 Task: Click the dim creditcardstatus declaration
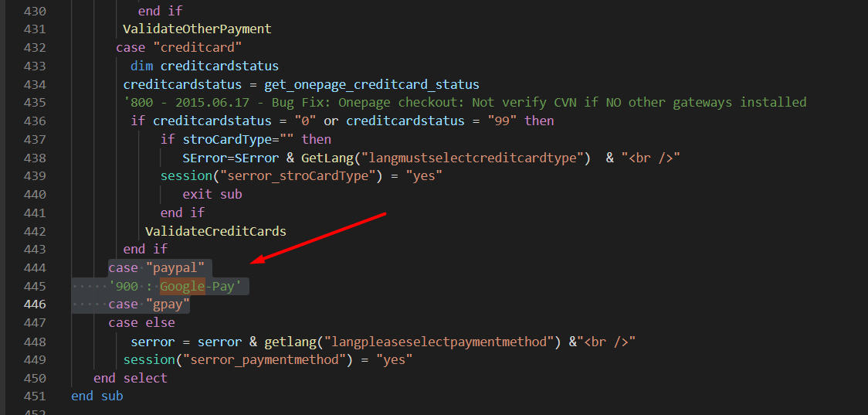(205, 66)
